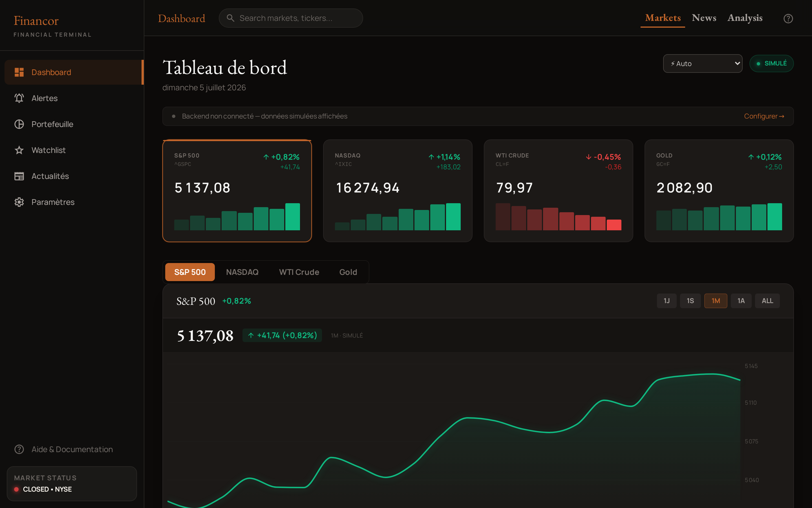The width and height of the screenshot is (812, 508).
Task: Click the S&P 500 card bar sparkline
Action: pos(237,217)
